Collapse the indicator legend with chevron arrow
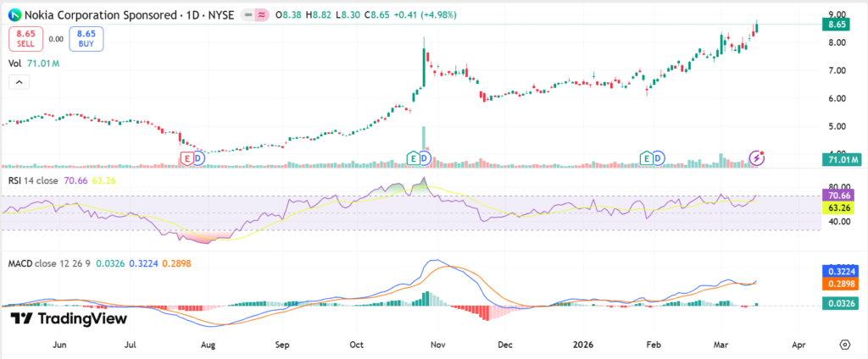The width and height of the screenshot is (868, 359). point(19,82)
